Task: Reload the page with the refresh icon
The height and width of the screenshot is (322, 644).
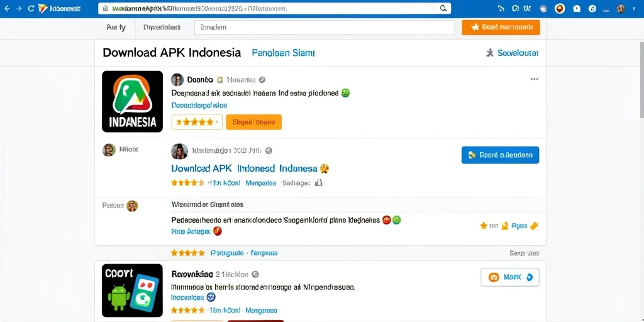Action: [x=31, y=8]
